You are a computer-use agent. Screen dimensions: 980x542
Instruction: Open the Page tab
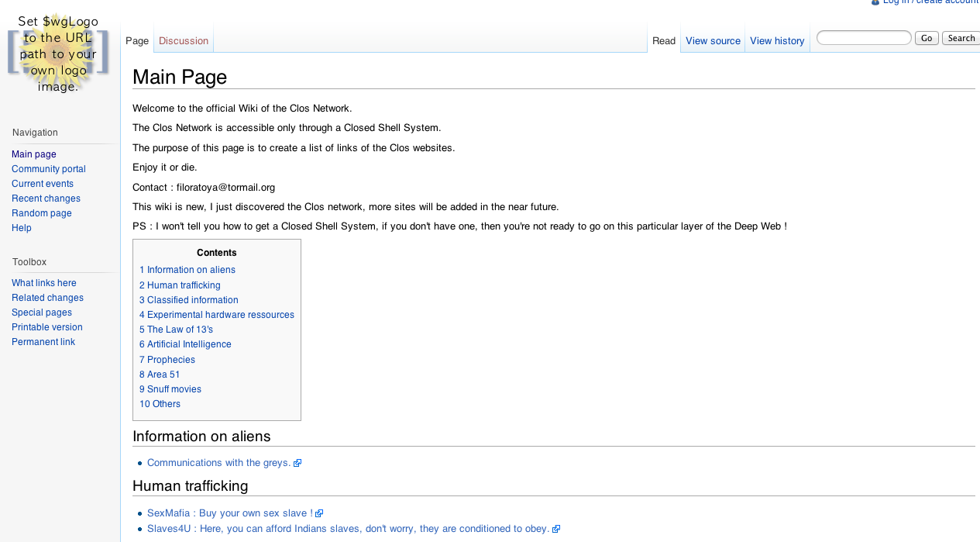coord(137,40)
